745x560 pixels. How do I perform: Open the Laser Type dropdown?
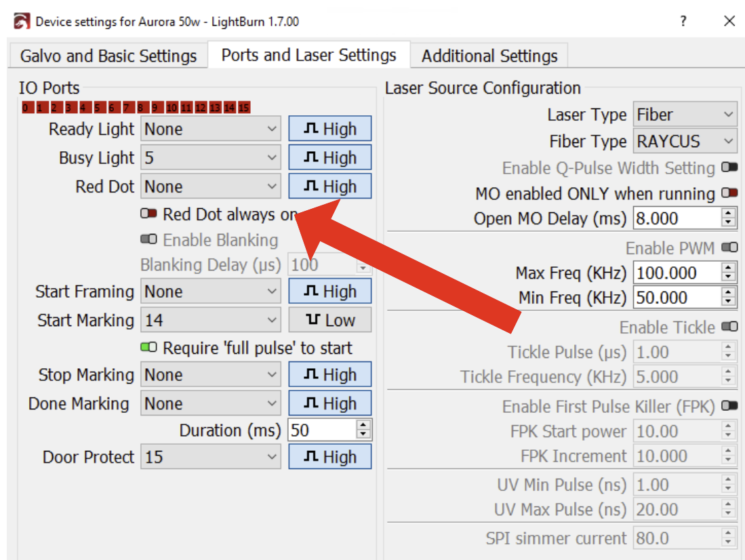(685, 115)
